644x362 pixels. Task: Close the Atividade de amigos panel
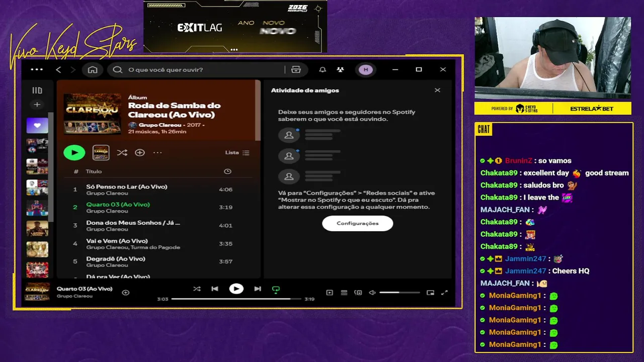[x=437, y=90]
